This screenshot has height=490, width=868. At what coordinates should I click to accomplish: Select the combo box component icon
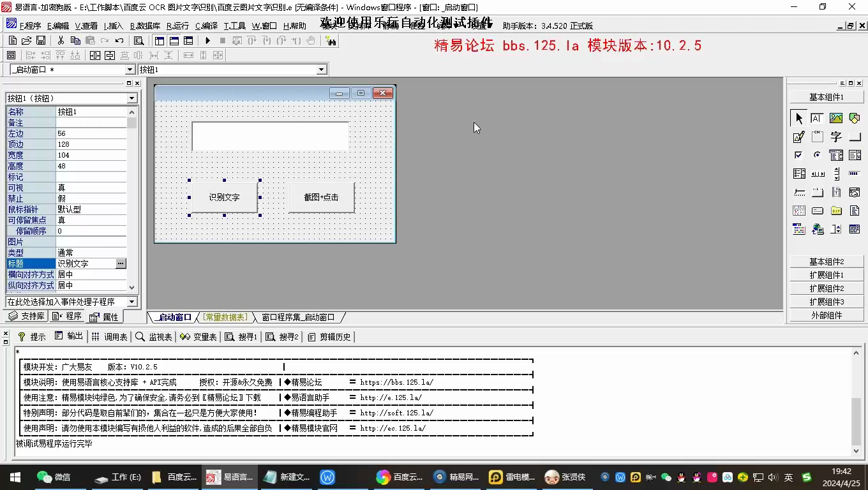point(836,155)
